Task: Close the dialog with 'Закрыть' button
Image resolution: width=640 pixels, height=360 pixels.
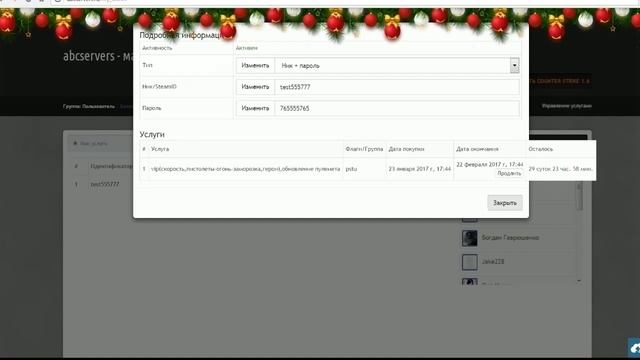Action: click(x=505, y=203)
